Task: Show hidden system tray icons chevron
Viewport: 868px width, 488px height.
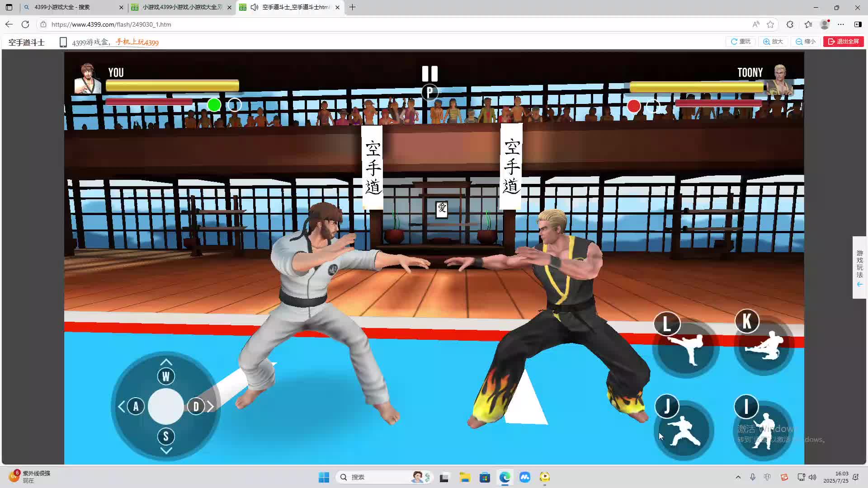Action: [x=738, y=477]
